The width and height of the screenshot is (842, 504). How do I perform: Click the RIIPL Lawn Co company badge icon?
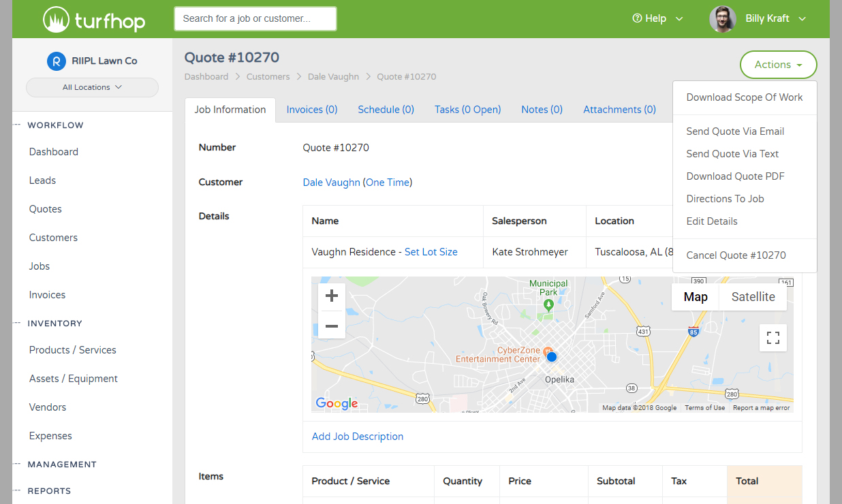56,61
